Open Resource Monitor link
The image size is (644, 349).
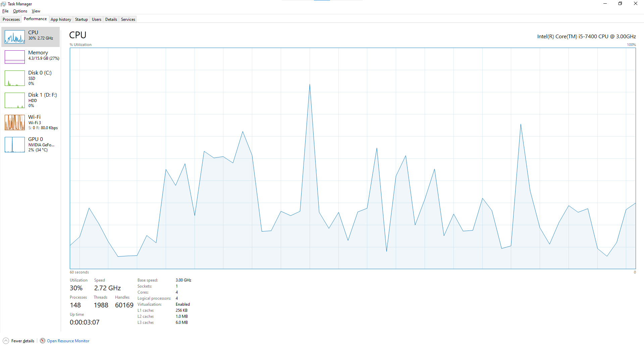[x=68, y=341]
